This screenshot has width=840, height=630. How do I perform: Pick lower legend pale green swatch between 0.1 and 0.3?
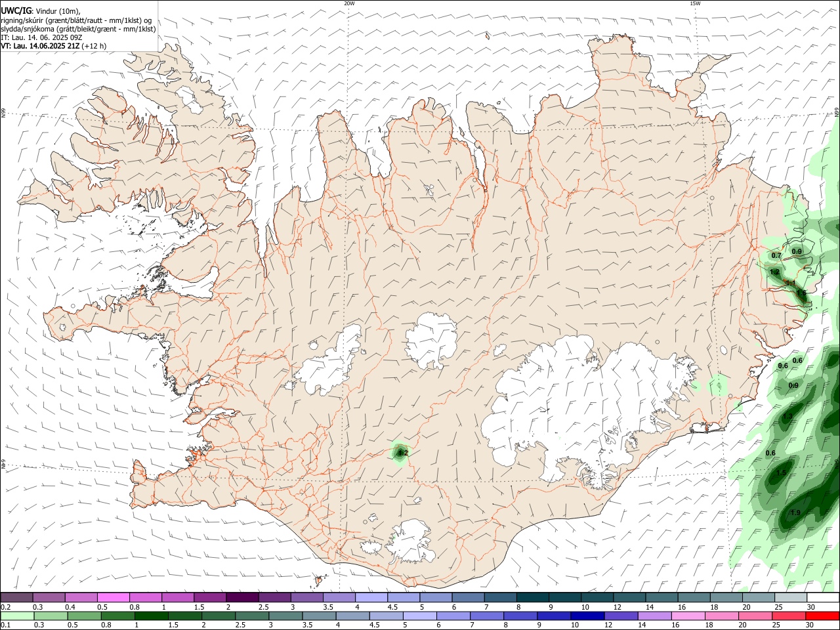click(x=18, y=616)
